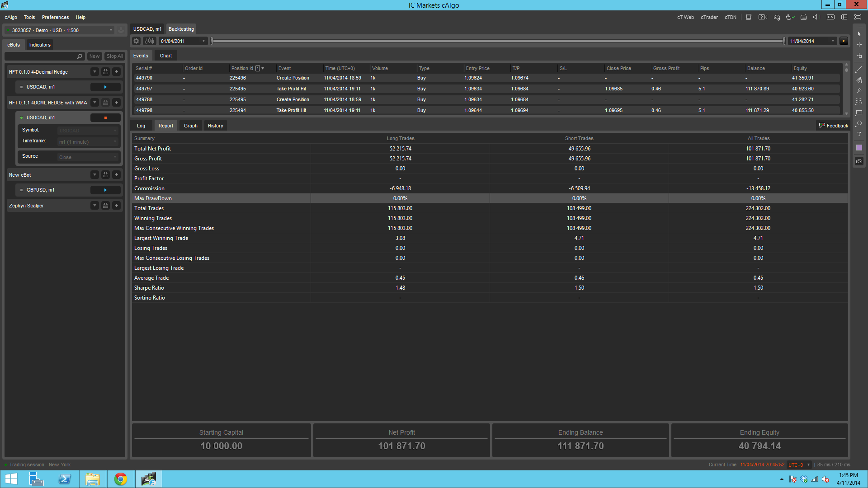Switch to the Log tab
This screenshot has height=488, width=868.
[x=141, y=126]
